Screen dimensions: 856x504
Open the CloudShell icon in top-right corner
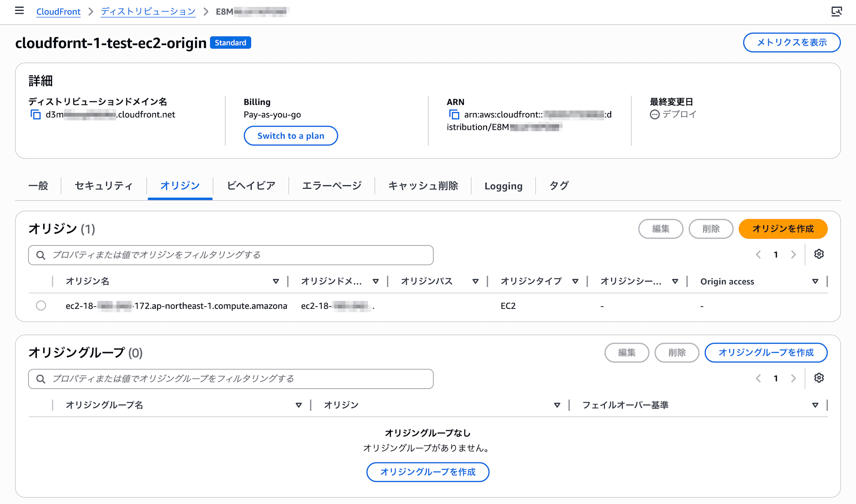click(x=836, y=11)
